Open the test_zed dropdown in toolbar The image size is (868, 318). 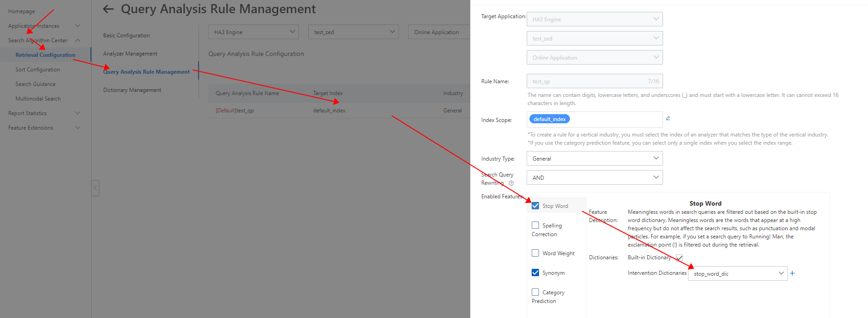tap(353, 32)
